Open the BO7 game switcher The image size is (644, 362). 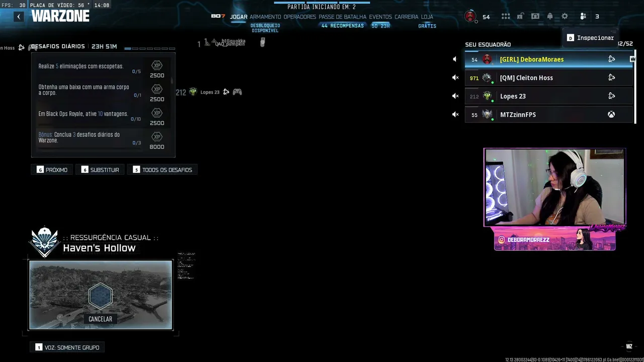pyautogui.click(x=218, y=17)
